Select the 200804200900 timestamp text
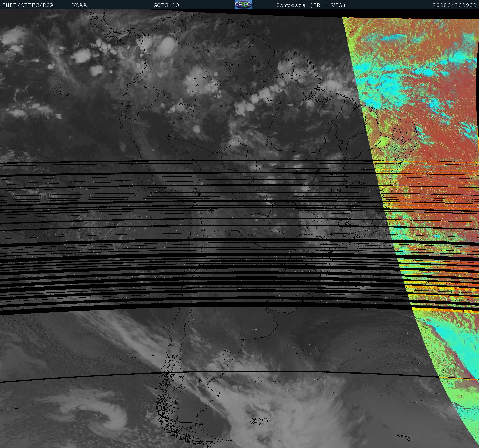Viewport: 479px width, 448px height. click(x=454, y=5)
